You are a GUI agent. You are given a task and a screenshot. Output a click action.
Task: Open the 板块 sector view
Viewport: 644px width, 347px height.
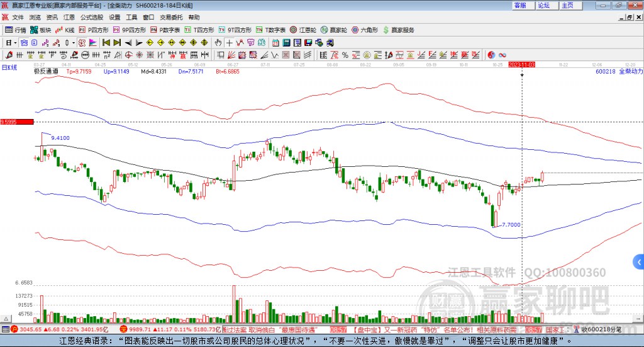[x=41, y=30]
